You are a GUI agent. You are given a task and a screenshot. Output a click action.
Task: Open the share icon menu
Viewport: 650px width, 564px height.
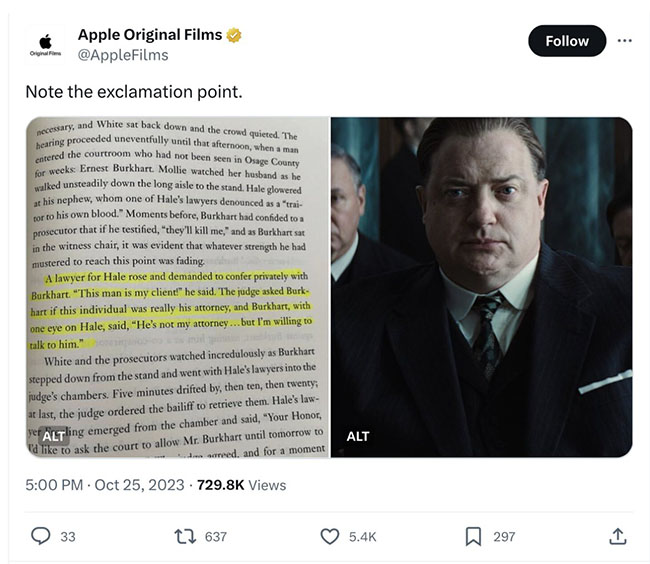click(x=617, y=537)
